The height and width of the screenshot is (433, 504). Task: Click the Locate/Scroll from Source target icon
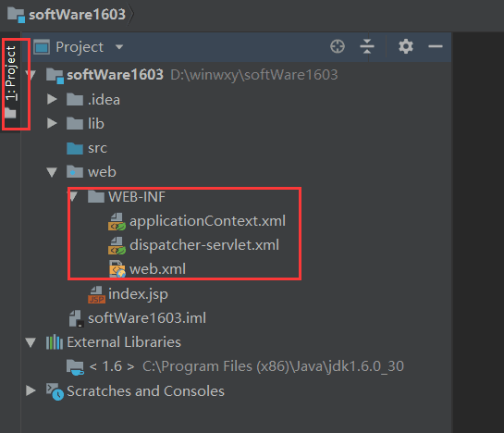tap(338, 46)
